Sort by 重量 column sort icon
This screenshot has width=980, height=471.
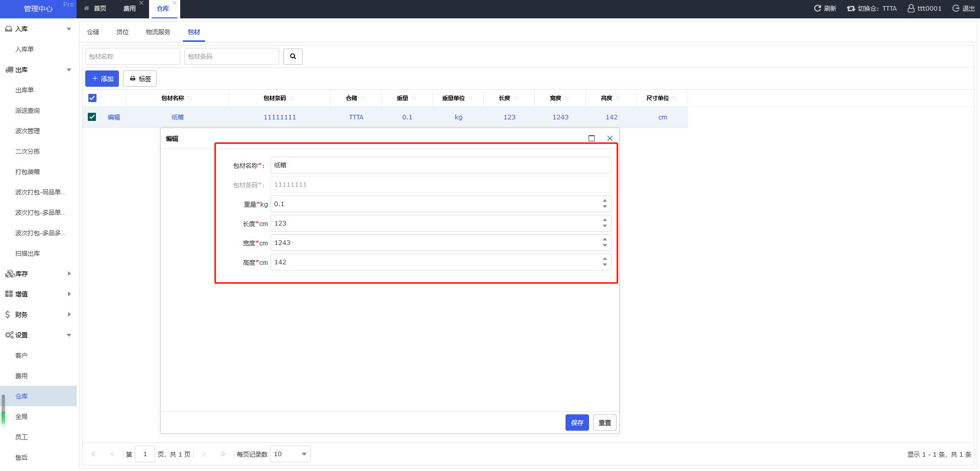(414, 98)
